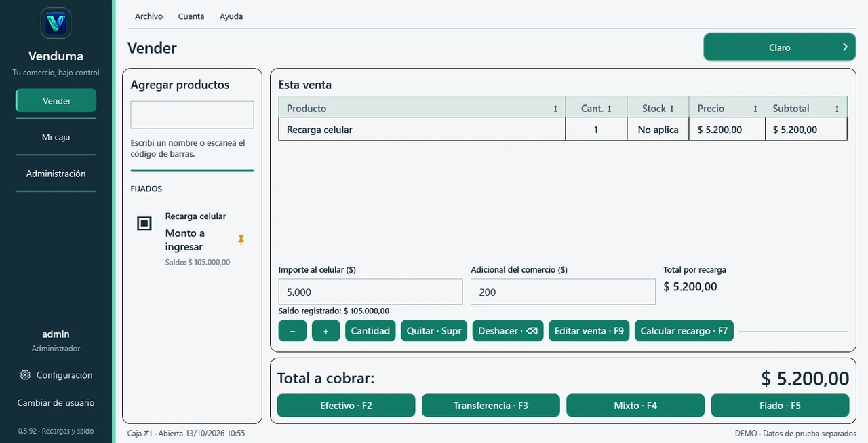The height and width of the screenshot is (443, 868).
Task: Open Configuración settings
Action: coord(56,375)
